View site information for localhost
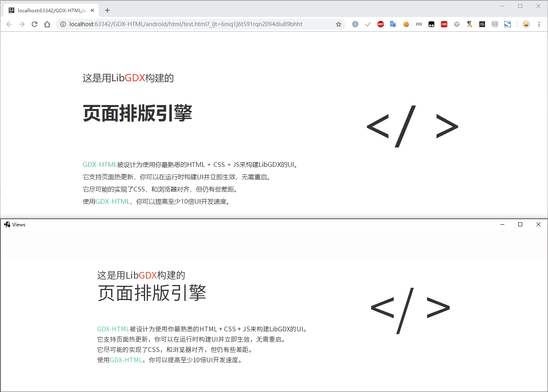 [x=63, y=24]
